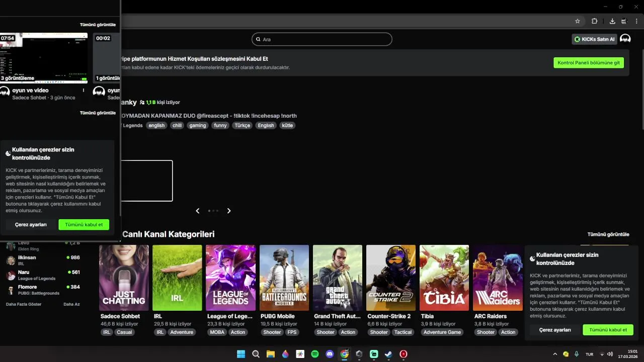
Task: Open the IRL category card
Action: pyautogui.click(x=177, y=278)
